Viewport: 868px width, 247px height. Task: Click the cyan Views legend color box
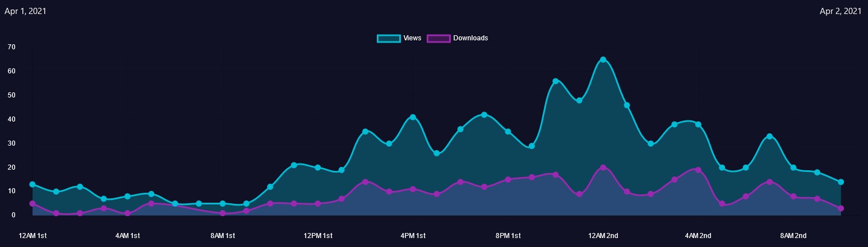pos(388,38)
